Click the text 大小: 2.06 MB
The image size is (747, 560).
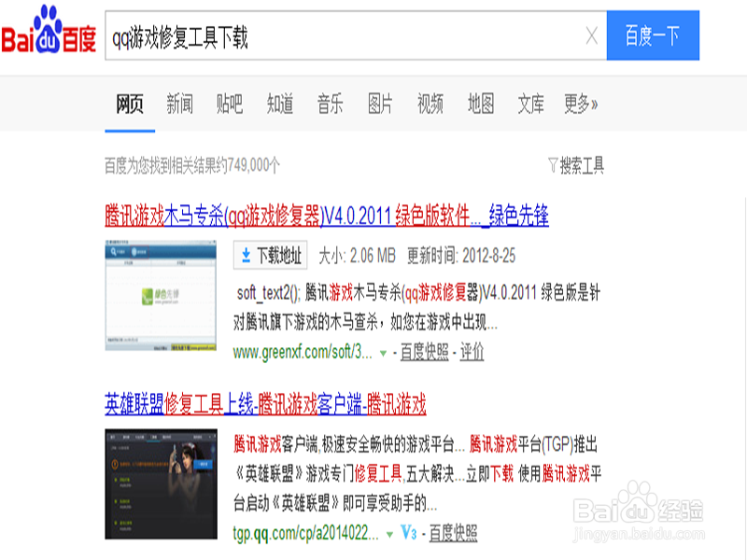click(358, 256)
